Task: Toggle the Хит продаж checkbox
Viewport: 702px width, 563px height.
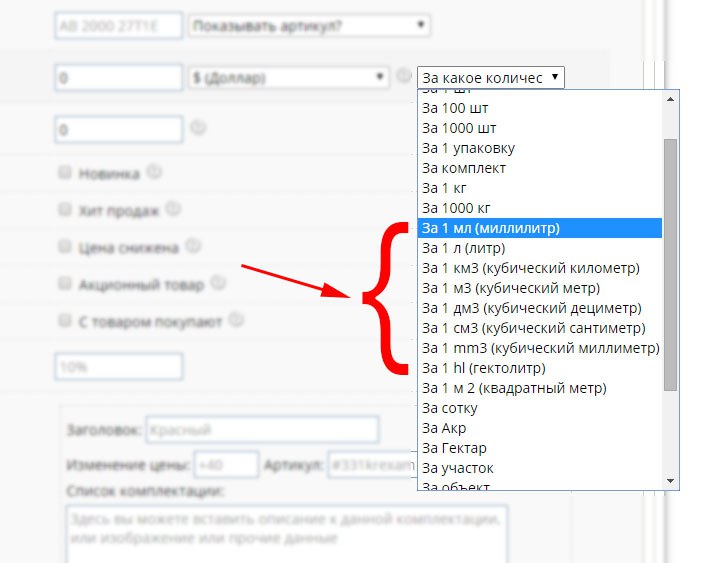Action: pyautogui.click(x=65, y=210)
